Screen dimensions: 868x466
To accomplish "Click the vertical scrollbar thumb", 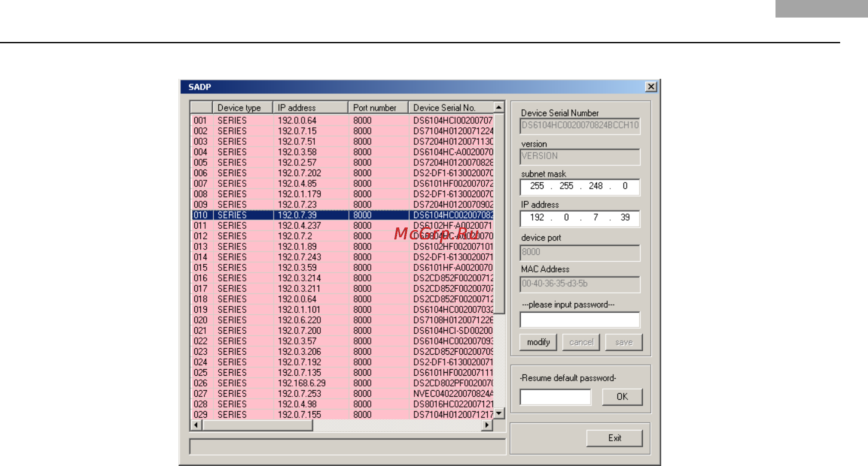I will click(499, 213).
